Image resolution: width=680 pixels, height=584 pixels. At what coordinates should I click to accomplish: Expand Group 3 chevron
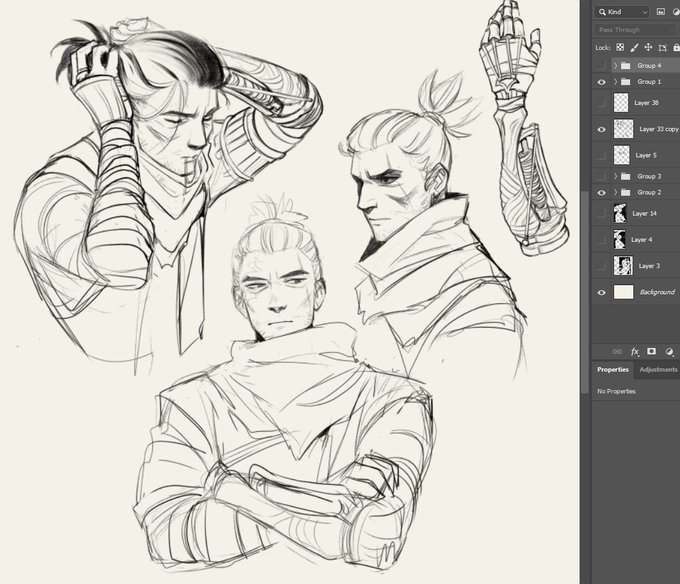pos(615,176)
